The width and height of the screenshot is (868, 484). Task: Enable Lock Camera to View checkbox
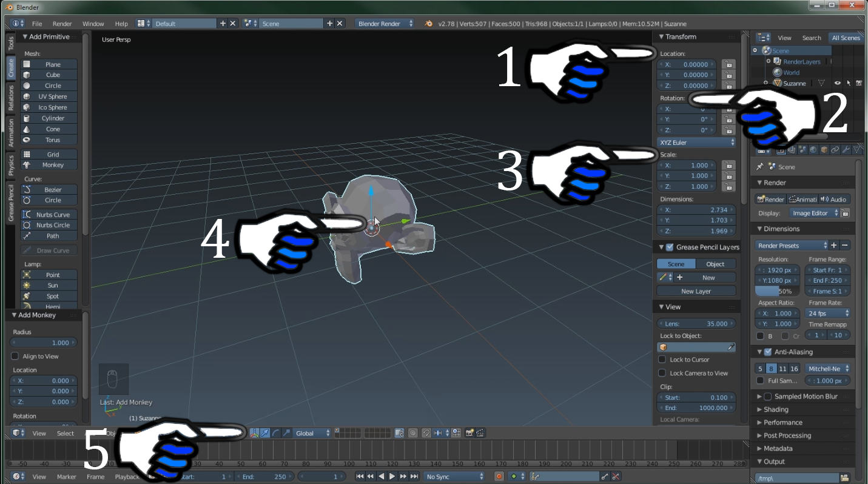click(x=662, y=373)
